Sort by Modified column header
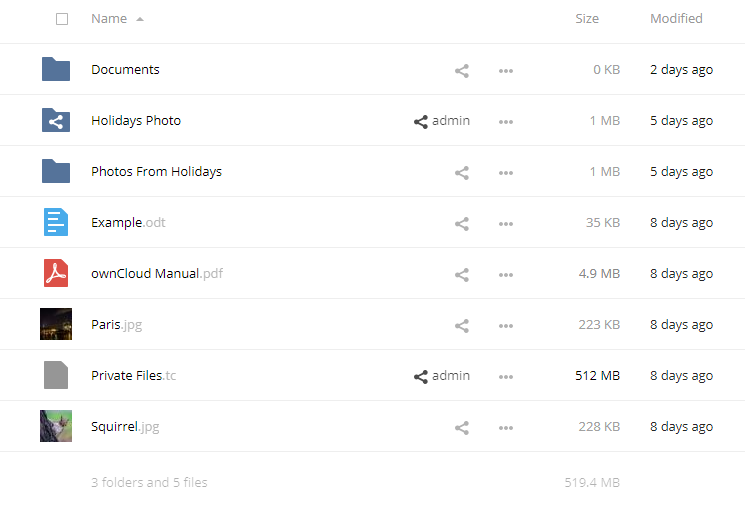745x505 pixels. coord(676,19)
